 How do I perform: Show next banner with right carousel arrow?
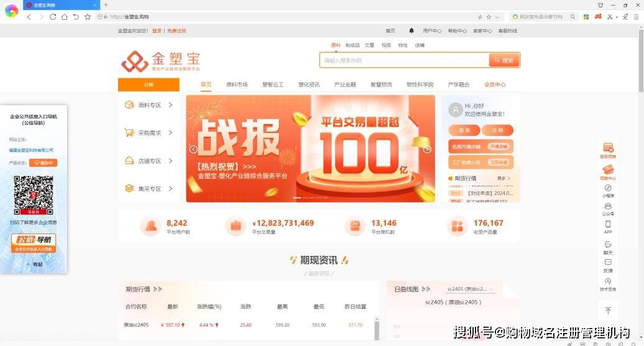point(427,150)
